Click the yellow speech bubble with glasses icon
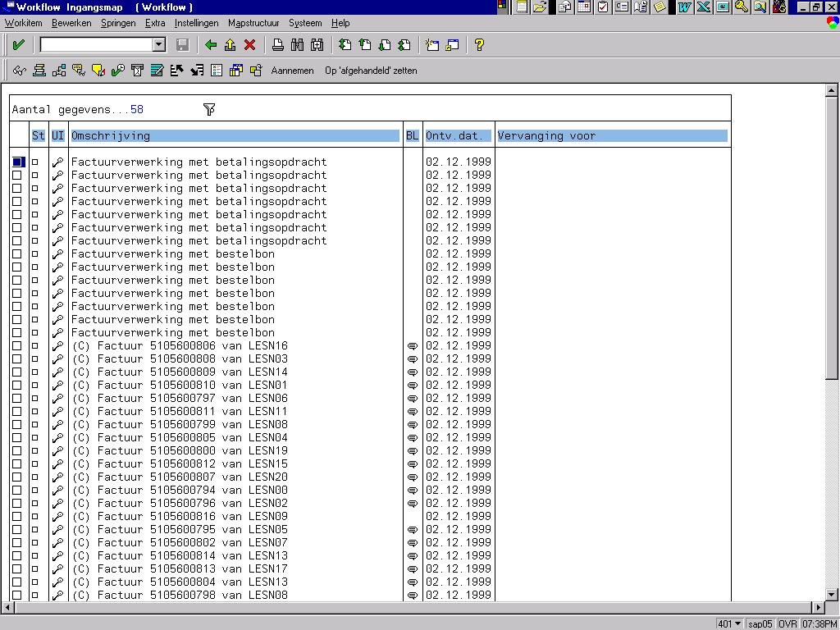 79,71
